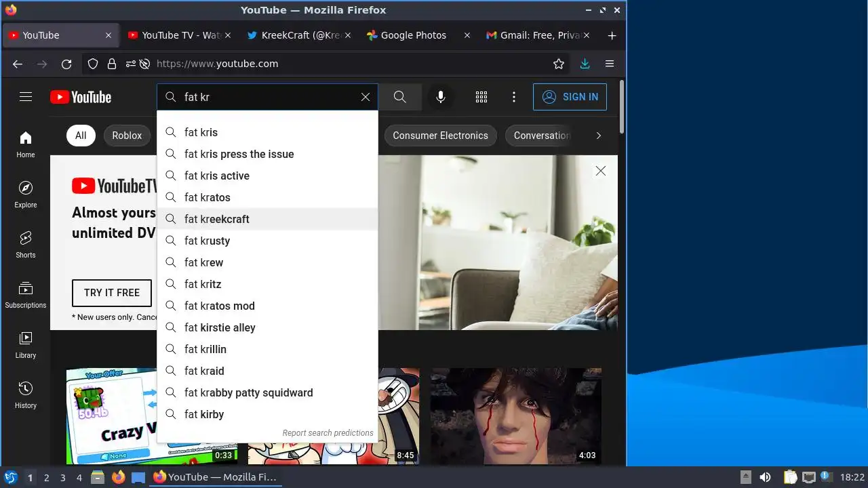868x488 pixels.
Task: Choose the 'fat krillin' suggestion
Action: (x=267, y=349)
